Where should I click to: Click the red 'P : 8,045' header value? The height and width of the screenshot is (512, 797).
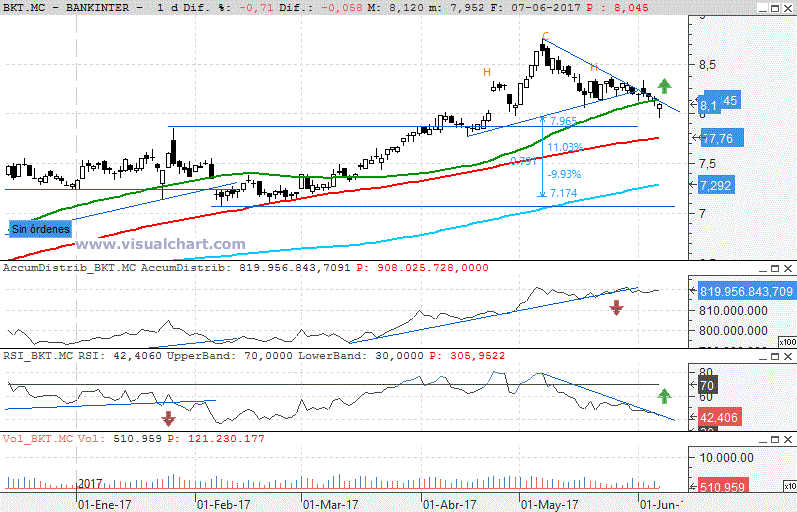pyautogui.click(x=620, y=8)
